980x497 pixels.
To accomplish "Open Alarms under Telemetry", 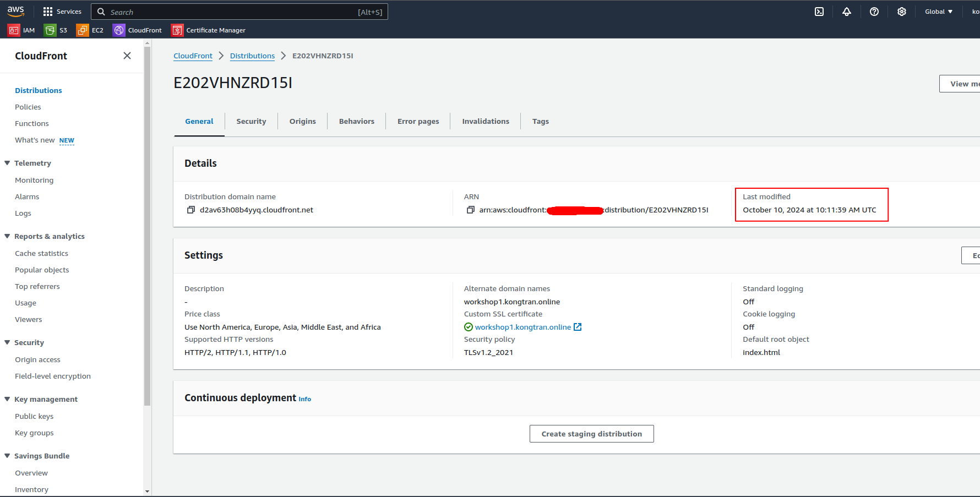I will click(x=27, y=196).
